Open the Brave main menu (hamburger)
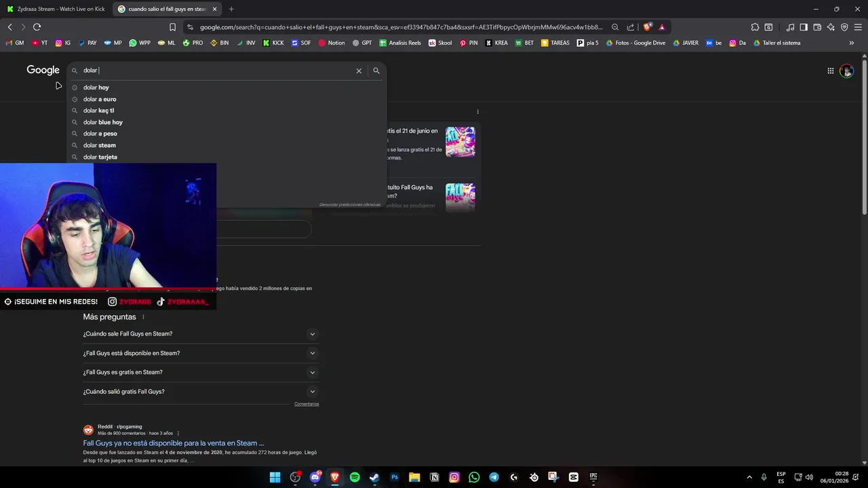 (857, 27)
